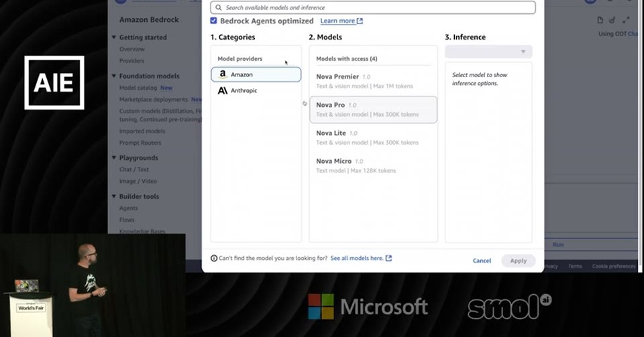644x337 pixels.
Task: Select Amazon model provider
Action: coord(256,74)
